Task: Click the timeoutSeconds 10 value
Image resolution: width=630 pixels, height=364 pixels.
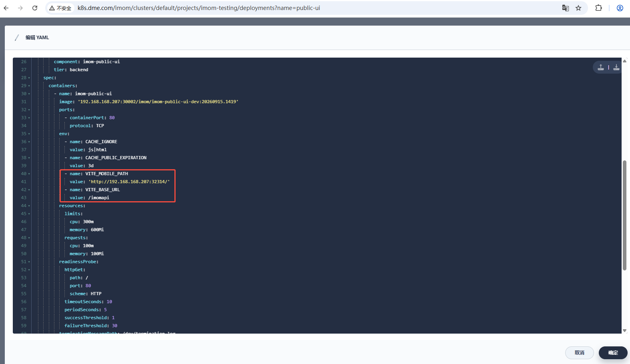Action: 109,302
